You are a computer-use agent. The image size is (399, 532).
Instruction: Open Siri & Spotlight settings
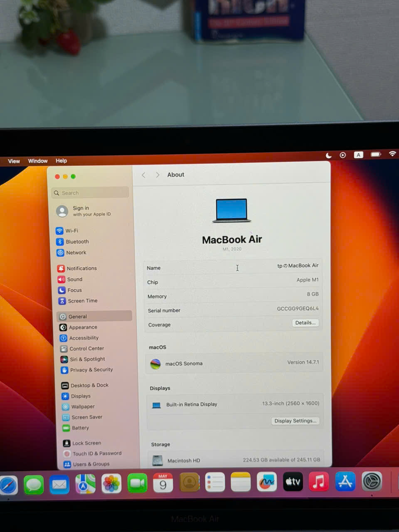click(x=83, y=359)
